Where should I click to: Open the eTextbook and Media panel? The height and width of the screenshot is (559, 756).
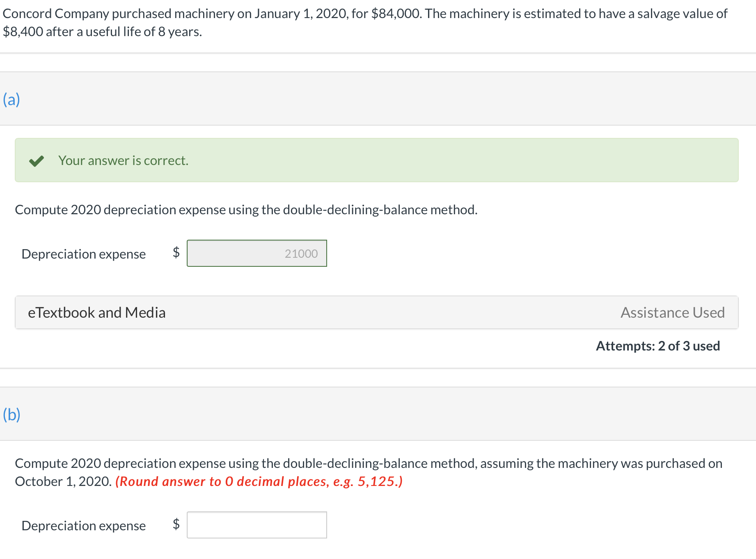pyautogui.click(x=97, y=313)
